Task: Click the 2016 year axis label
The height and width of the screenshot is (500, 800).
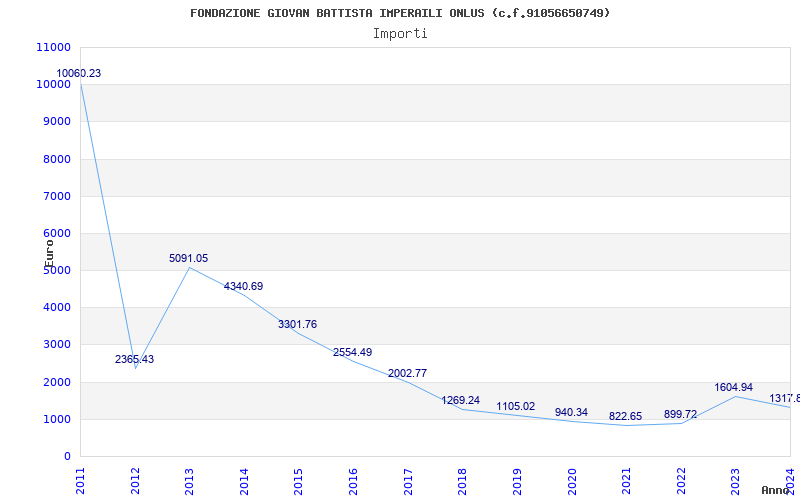Action: click(353, 482)
